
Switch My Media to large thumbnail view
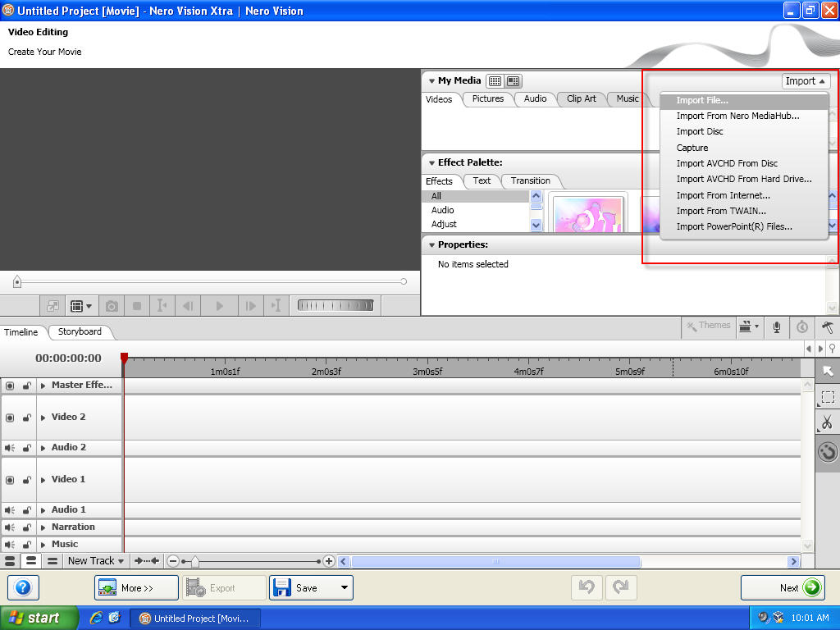(514, 81)
